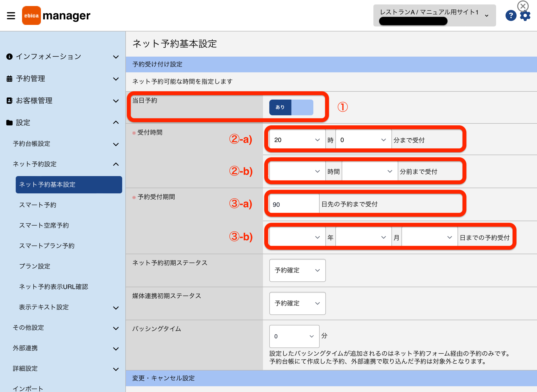Click the 予約受け付け設定 section header

click(331, 64)
